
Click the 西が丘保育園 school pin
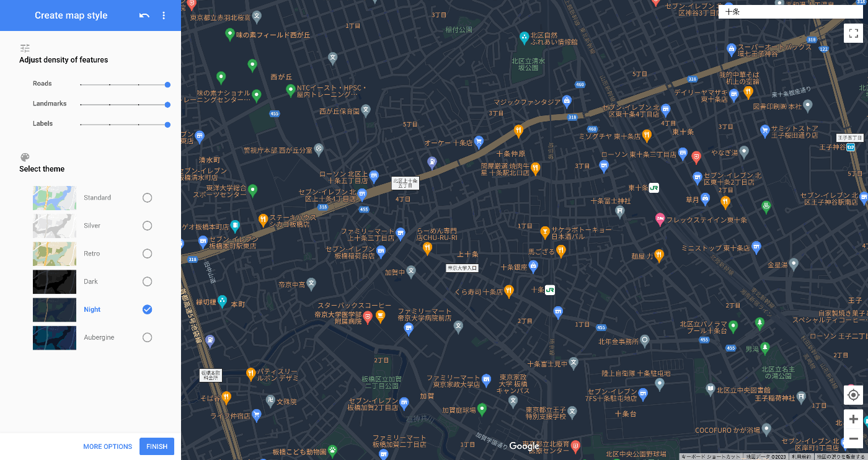click(x=366, y=110)
